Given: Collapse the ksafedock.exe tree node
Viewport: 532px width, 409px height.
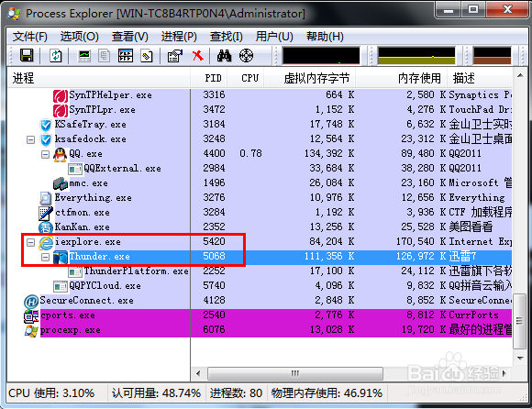Looking at the screenshot, I should click(31, 139).
